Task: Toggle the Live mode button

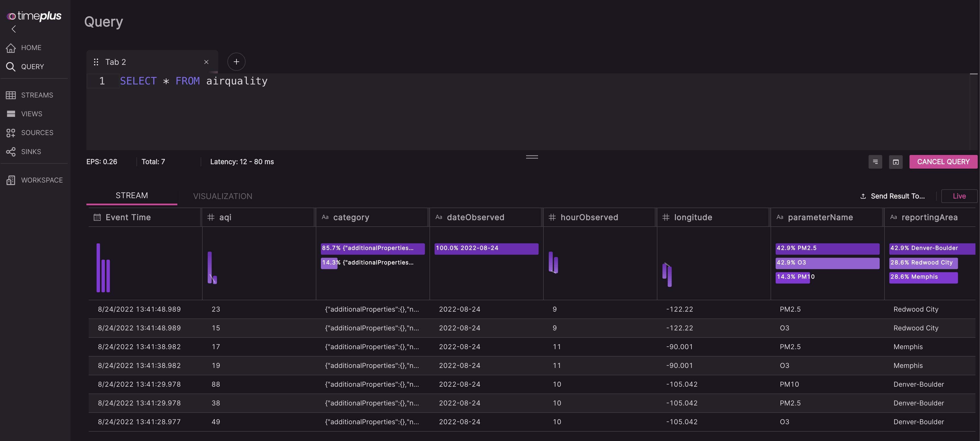Action: [x=959, y=196]
